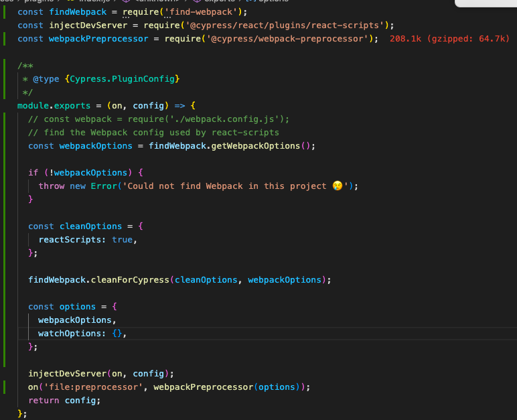Click the red 208.1k gzipped size annotation
The width and height of the screenshot is (517, 420).
450,39
